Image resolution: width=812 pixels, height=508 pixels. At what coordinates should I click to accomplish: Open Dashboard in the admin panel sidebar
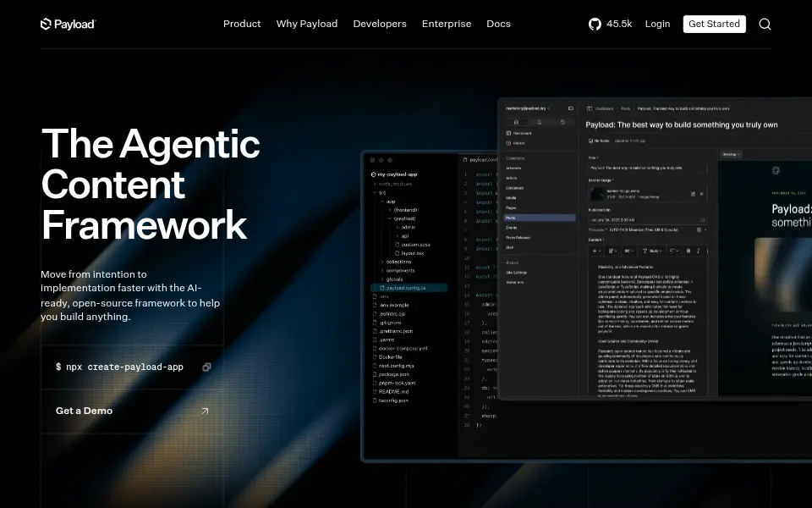pyautogui.click(x=518, y=133)
